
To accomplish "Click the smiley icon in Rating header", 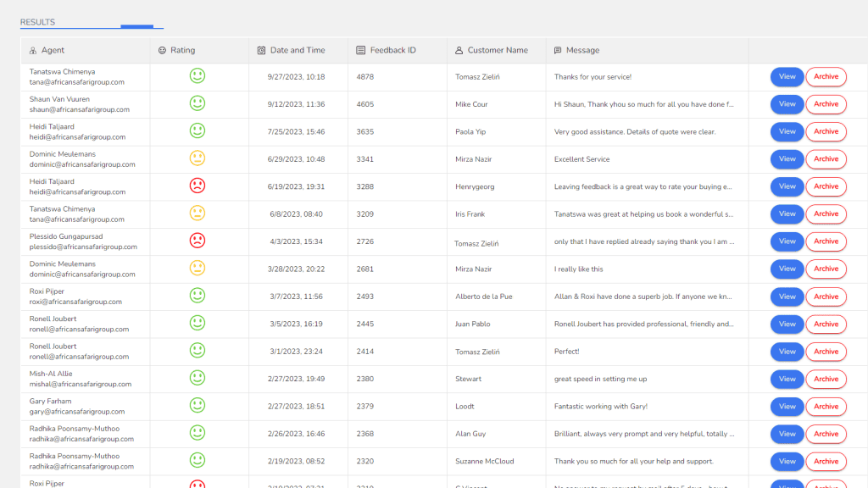I will pyautogui.click(x=162, y=51).
